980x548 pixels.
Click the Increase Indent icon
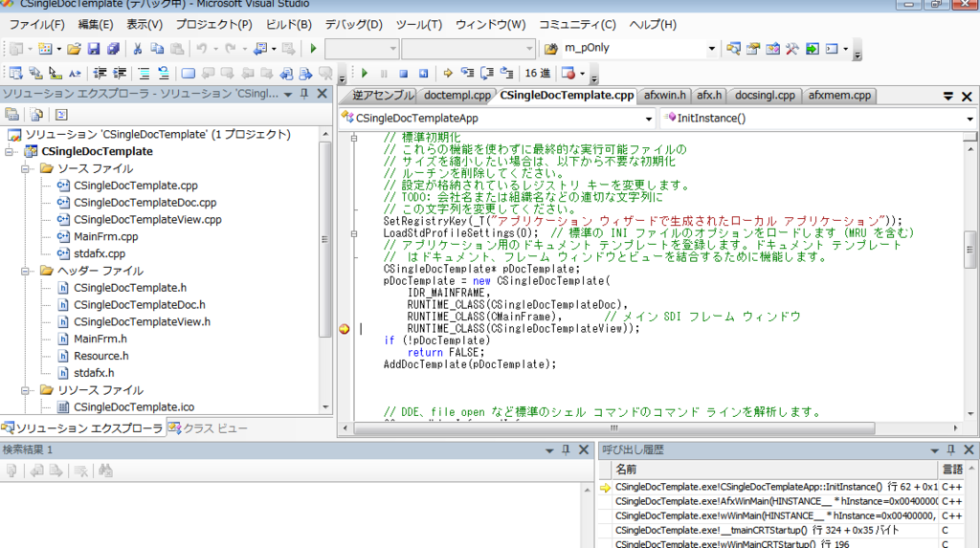coord(120,73)
